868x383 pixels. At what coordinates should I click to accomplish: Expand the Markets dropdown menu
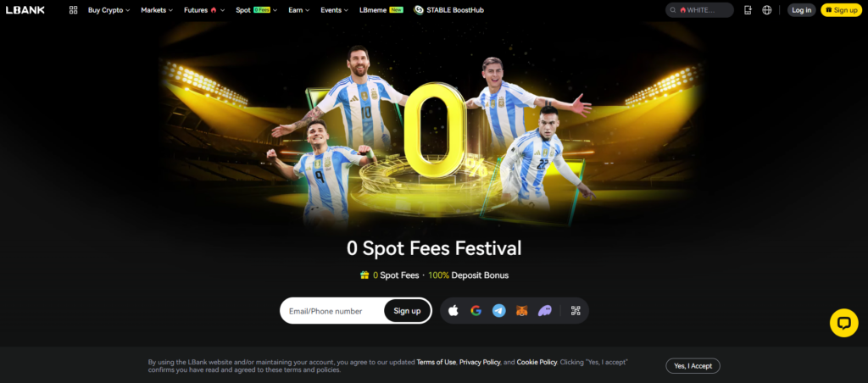[x=157, y=10]
